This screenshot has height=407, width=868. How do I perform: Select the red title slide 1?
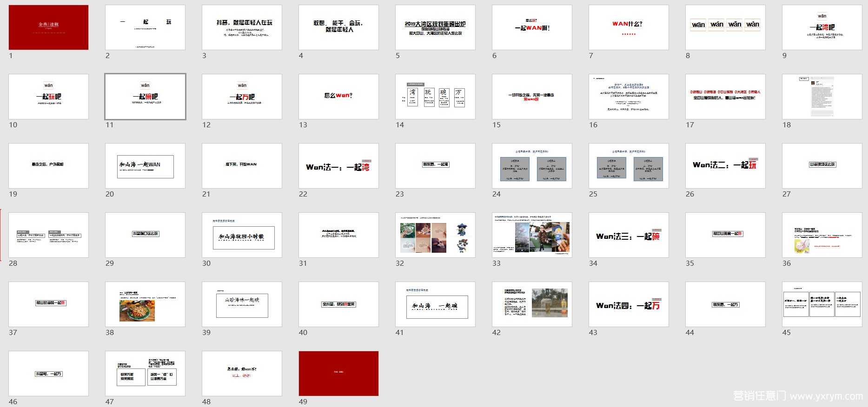[48, 27]
